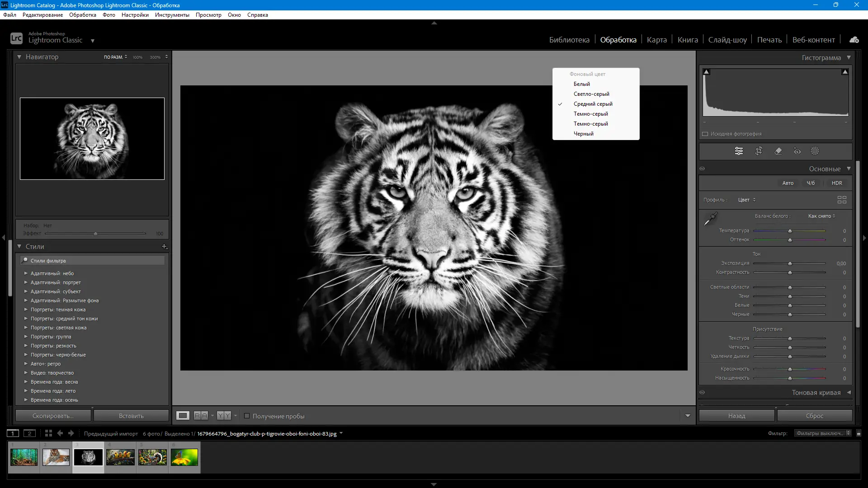
Task: Select the Crop overlay tool
Action: click(x=759, y=151)
